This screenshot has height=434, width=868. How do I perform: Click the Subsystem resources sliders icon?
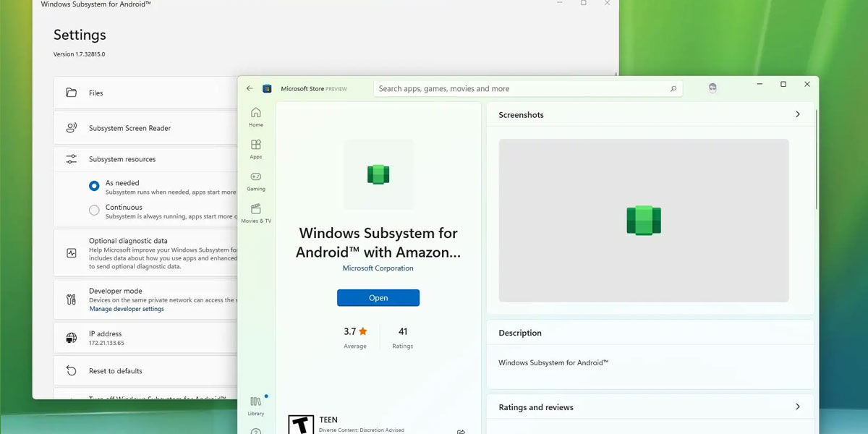point(72,159)
